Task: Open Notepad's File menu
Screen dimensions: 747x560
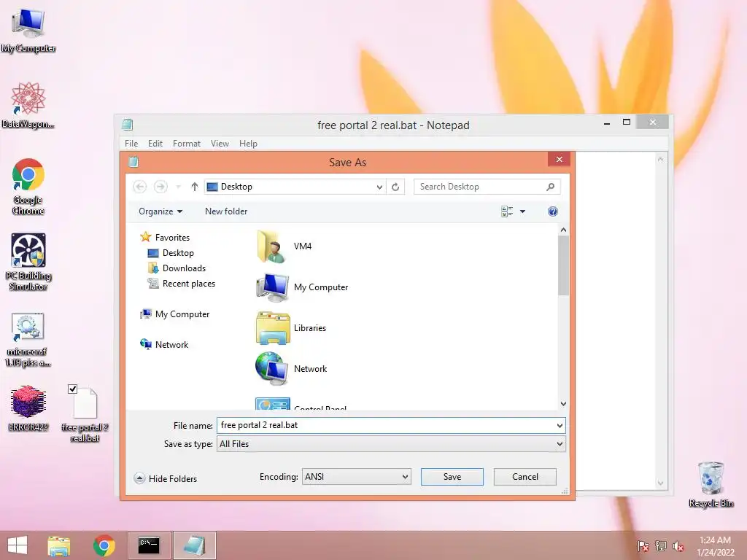Action: 131,144
